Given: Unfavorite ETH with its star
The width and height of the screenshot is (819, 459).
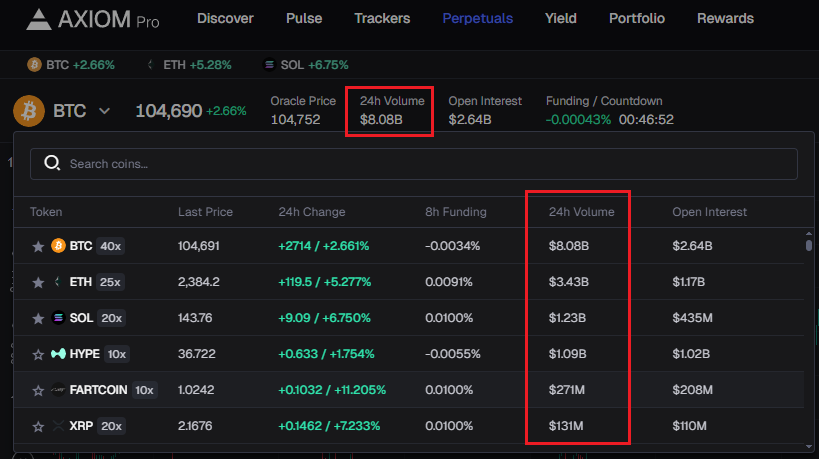Looking at the screenshot, I should (38, 283).
